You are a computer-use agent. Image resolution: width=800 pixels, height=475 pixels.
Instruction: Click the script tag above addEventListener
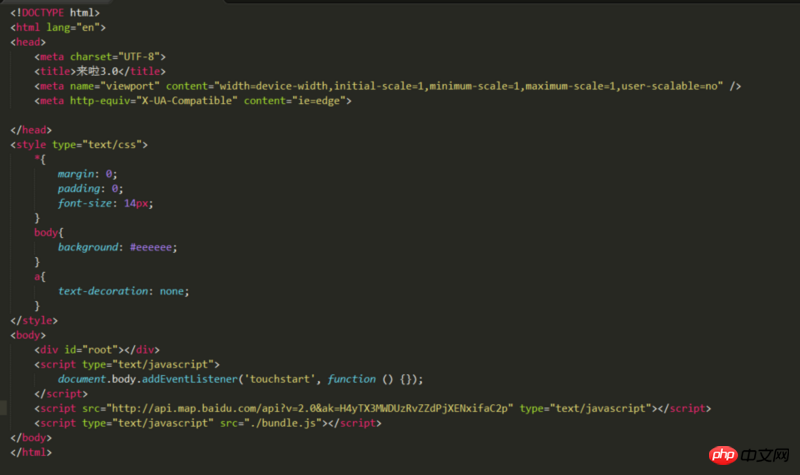(x=127, y=365)
